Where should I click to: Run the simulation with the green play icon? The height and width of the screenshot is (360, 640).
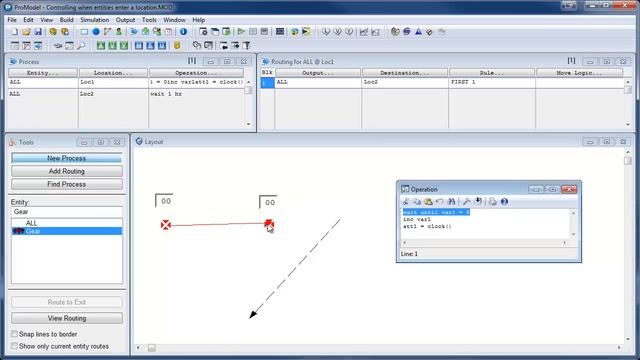pos(241,32)
